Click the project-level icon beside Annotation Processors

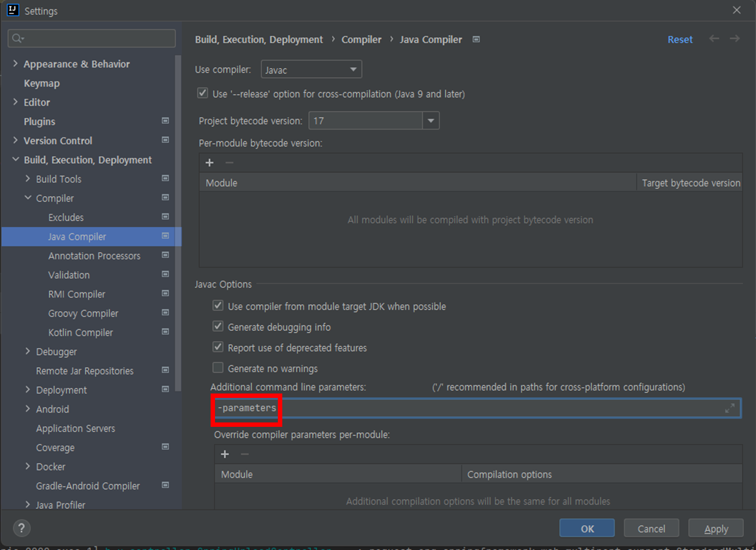pos(165,255)
